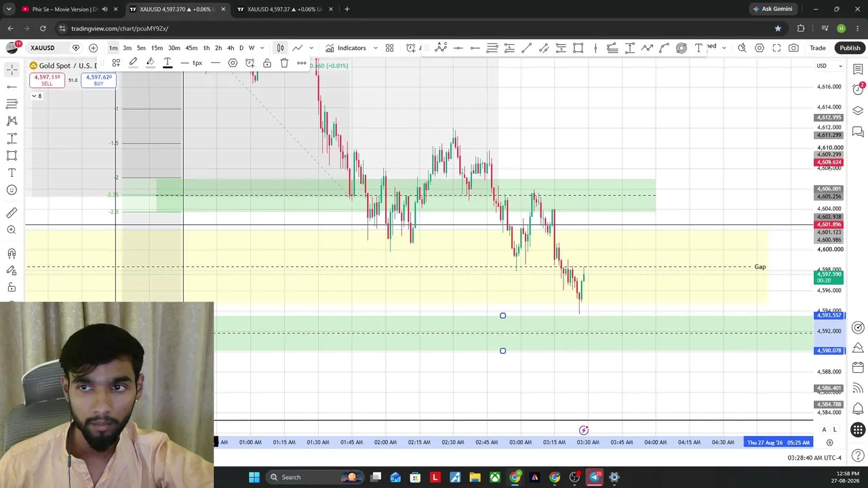
Task: Open chart settings hexagon icon in top bar
Action: pyautogui.click(x=759, y=48)
